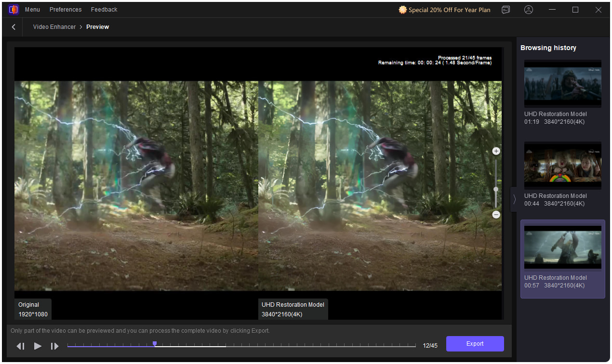612x364 pixels.
Task: Click Special 20% Off For Year Plan
Action: [445, 10]
